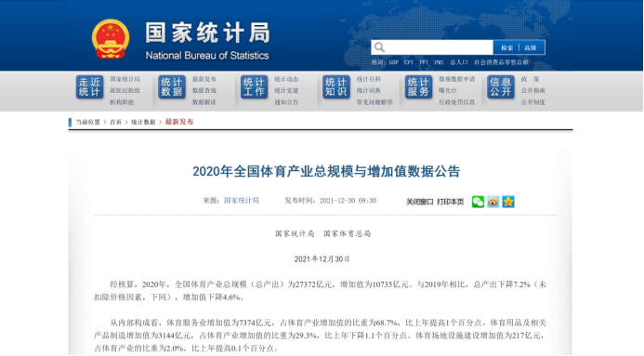Open the 统计数据 menu tile
This screenshot has height=356, width=644.
[x=172, y=87]
